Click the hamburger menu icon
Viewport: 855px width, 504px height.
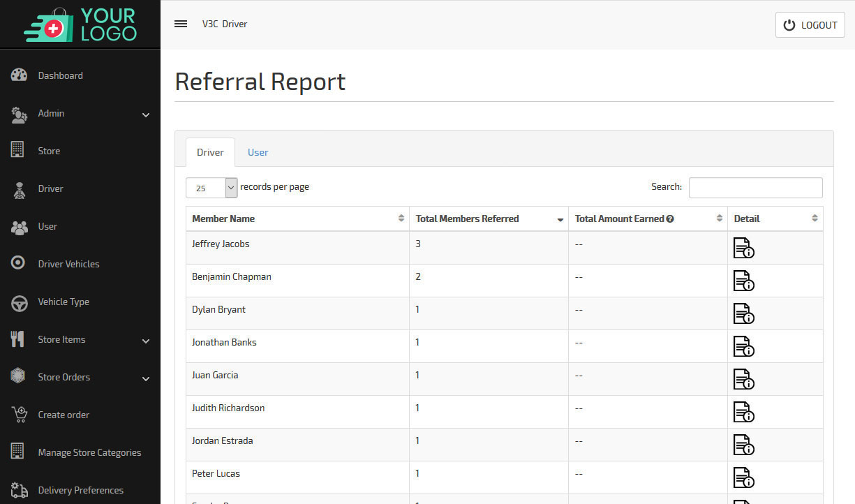pos(181,24)
